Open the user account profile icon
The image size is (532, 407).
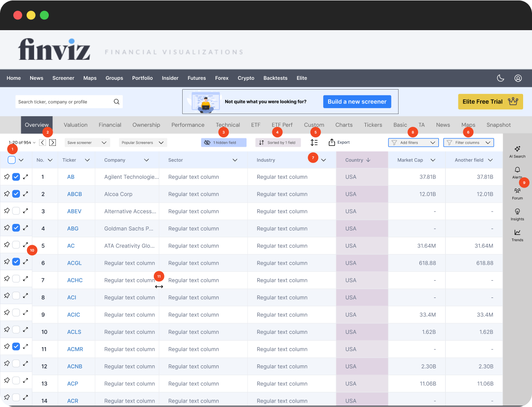tap(518, 78)
